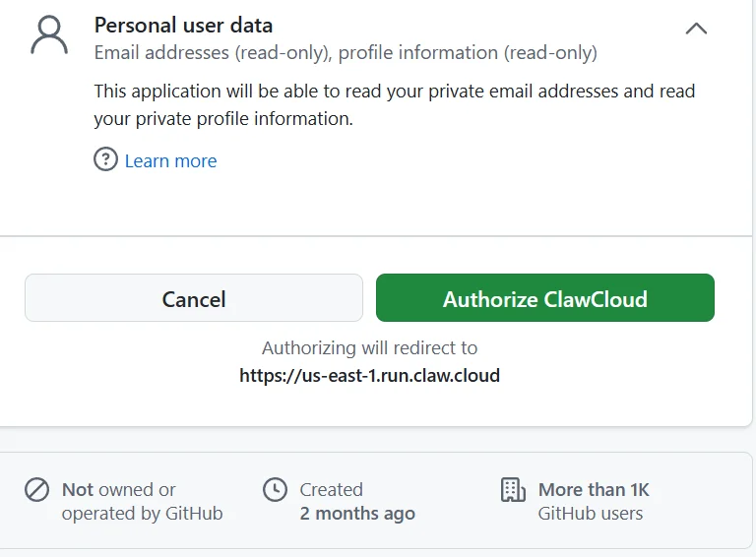
Task: Click the redirect URL us-east-1.run.claw.cloud
Action: pos(370,375)
